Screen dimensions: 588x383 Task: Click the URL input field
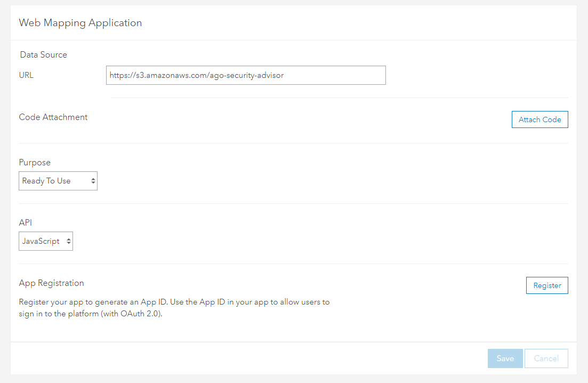tap(245, 75)
